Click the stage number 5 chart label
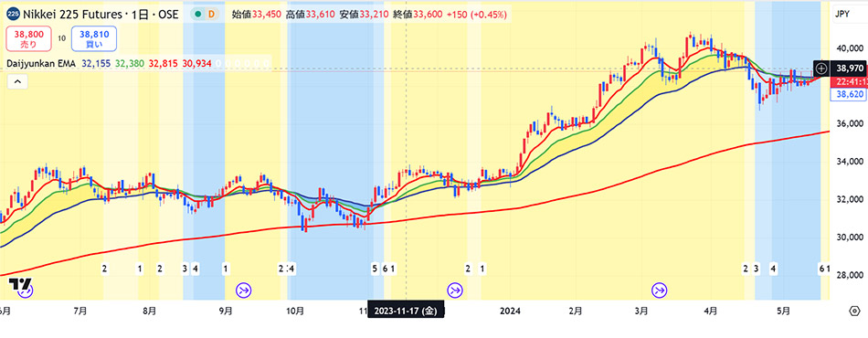The height and width of the screenshot is (338, 868). [375, 269]
